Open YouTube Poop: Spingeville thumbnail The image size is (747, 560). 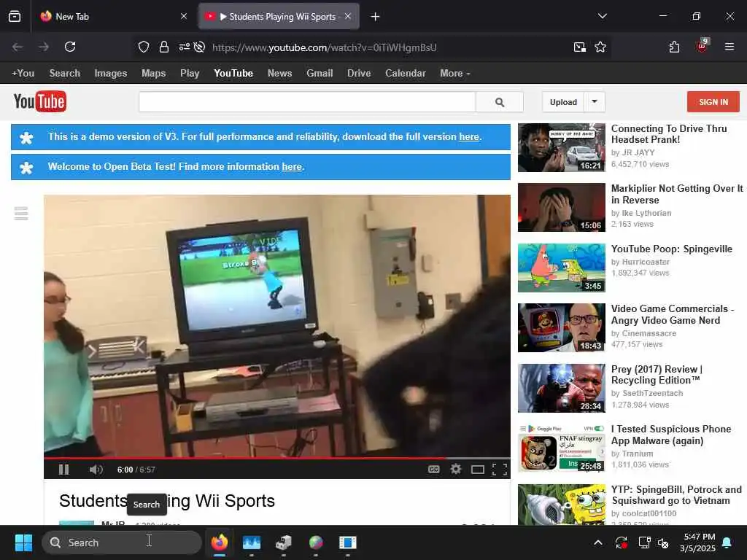(x=562, y=268)
